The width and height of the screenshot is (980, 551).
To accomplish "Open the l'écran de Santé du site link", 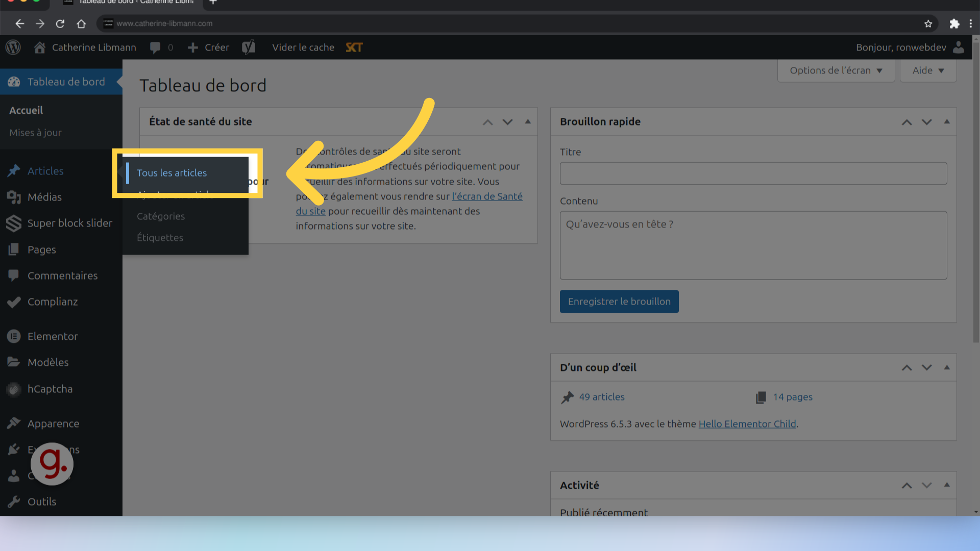I will coord(487,196).
